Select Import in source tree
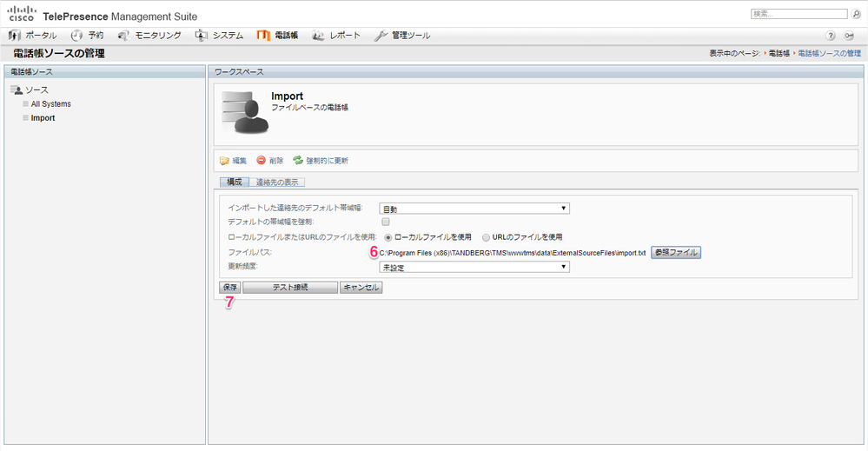Screen dimensions: 868x451 43,118
